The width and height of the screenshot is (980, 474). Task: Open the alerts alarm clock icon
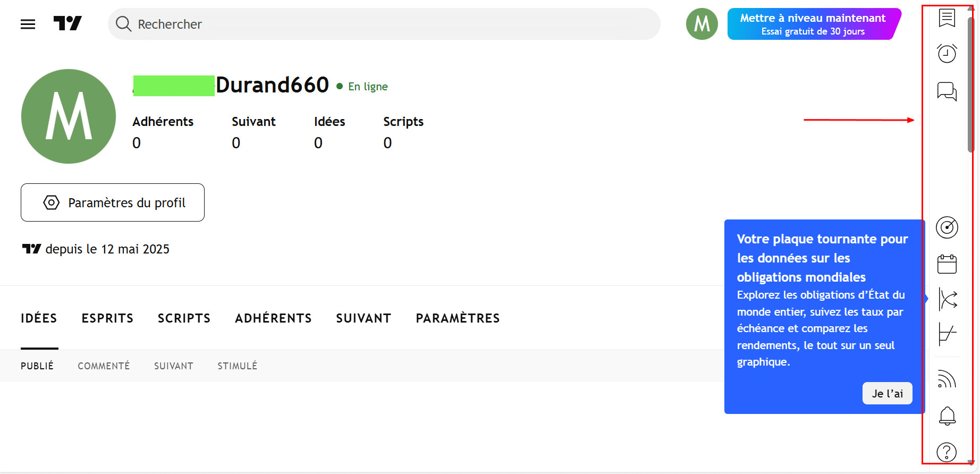947,53
